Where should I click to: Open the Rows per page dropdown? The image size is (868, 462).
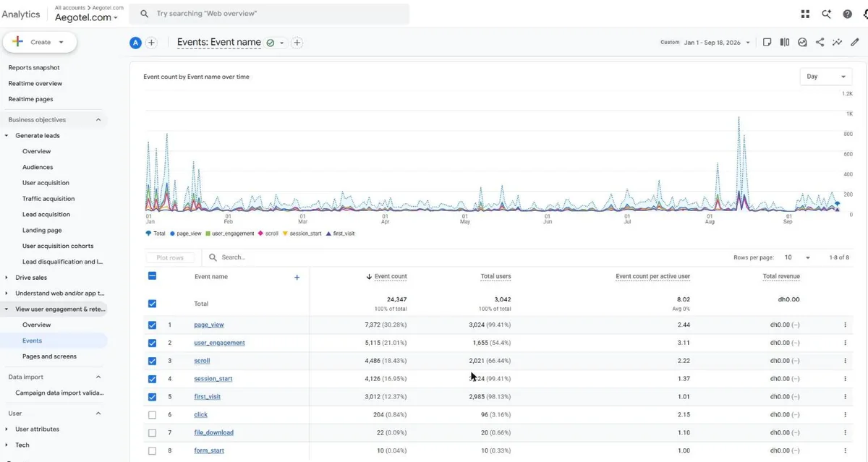798,257
